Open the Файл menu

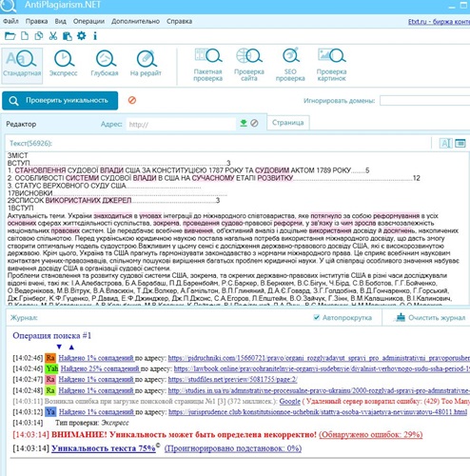coord(10,21)
